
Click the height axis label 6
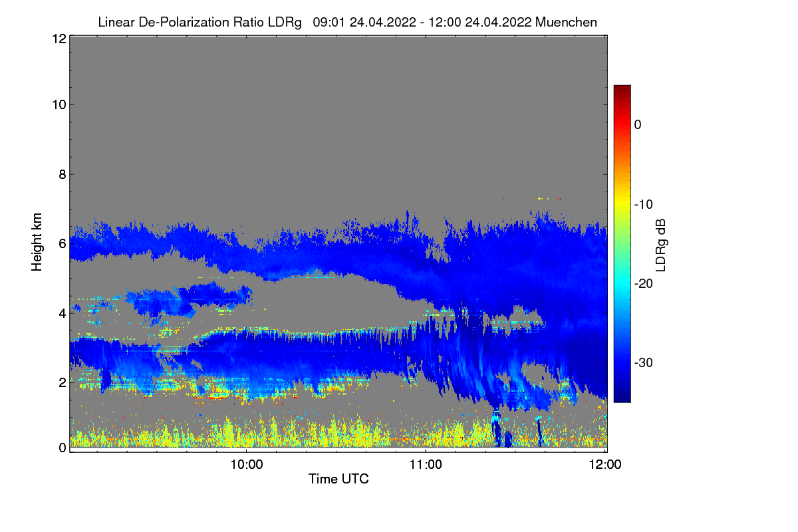[62, 243]
